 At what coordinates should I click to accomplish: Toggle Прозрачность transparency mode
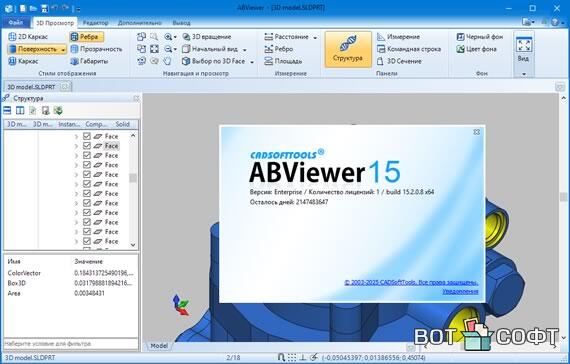pos(96,49)
